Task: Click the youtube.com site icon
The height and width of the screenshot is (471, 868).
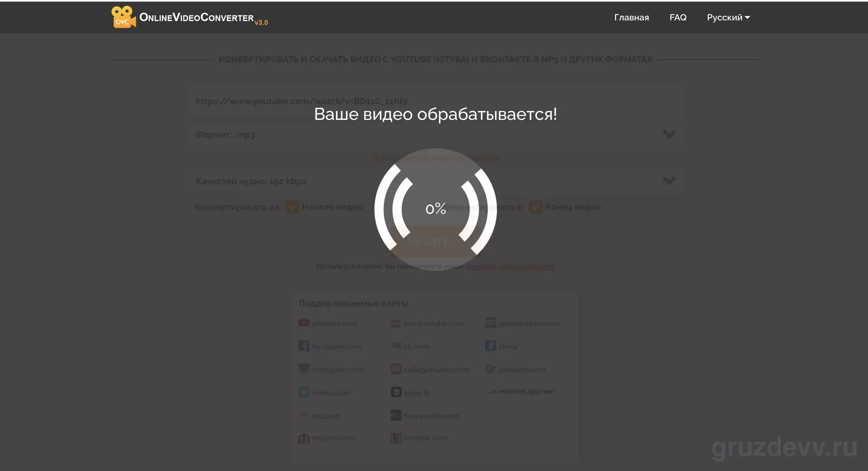Action: 304,323
